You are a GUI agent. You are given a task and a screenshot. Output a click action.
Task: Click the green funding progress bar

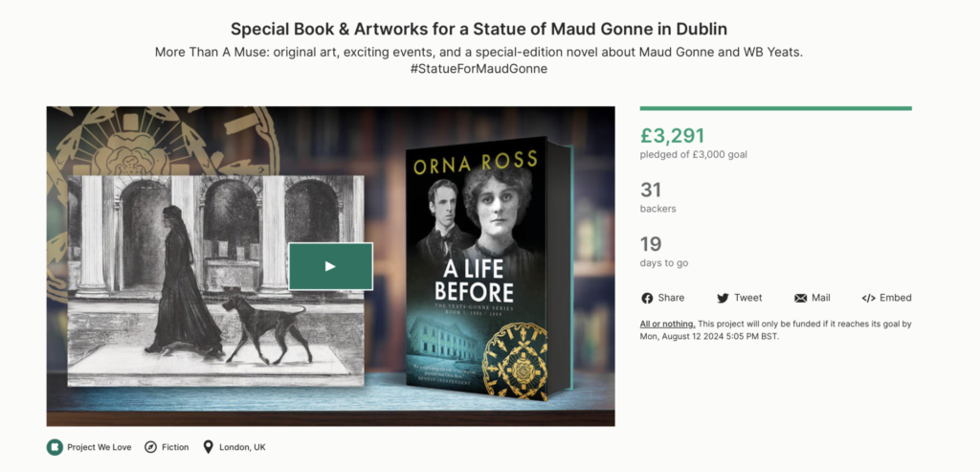coord(775,108)
